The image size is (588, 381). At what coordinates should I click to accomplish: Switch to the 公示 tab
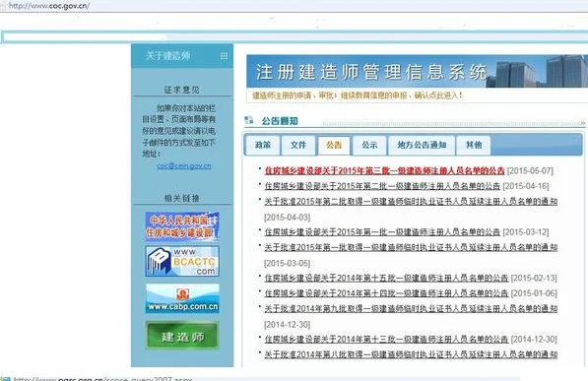coord(369,145)
